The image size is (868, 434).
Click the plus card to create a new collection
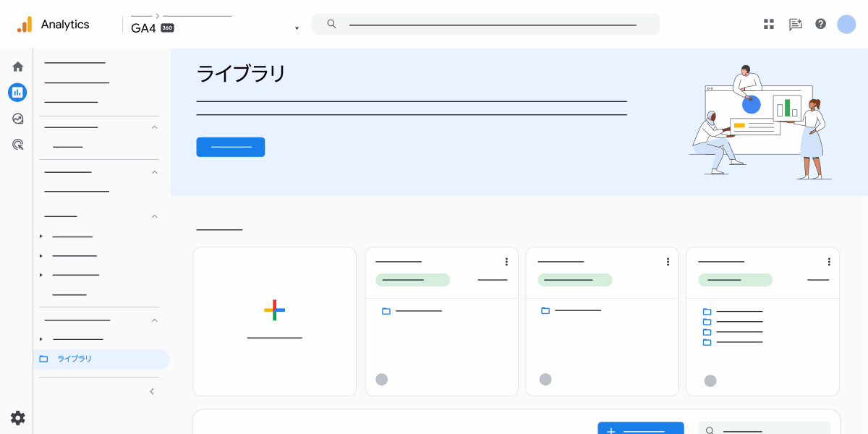[274, 310]
